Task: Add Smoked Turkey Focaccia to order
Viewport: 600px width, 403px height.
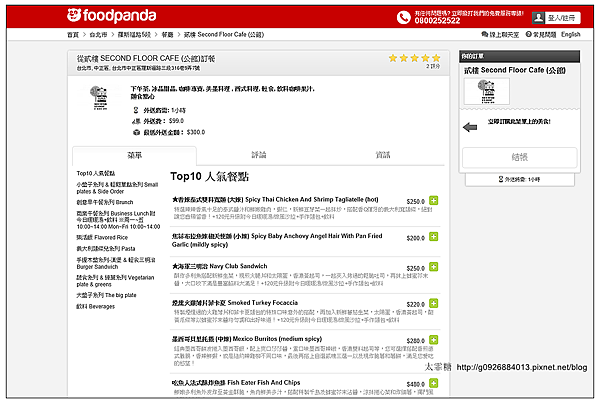Action: coord(434,303)
